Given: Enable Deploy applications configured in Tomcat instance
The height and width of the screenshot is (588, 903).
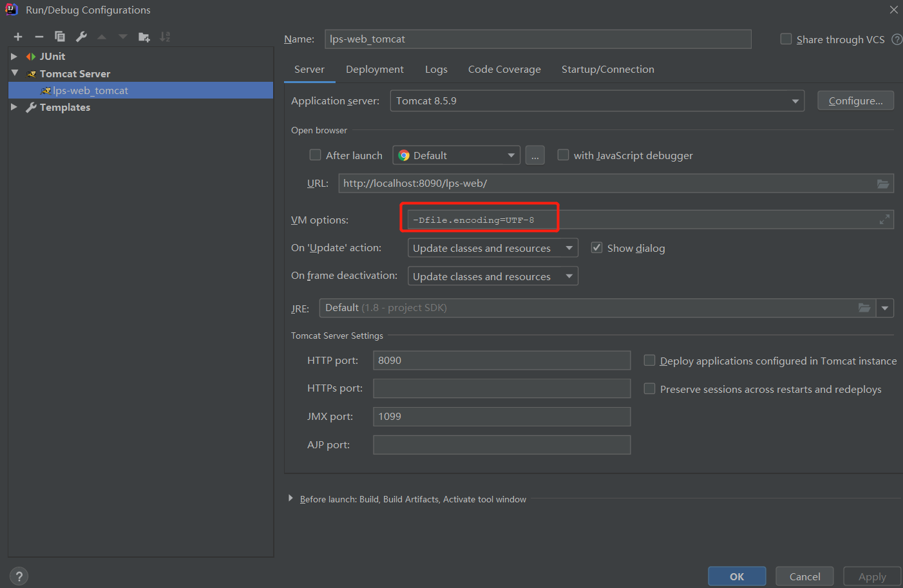Looking at the screenshot, I should click(649, 361).
